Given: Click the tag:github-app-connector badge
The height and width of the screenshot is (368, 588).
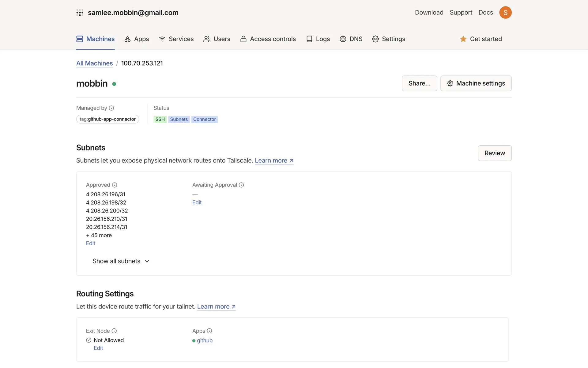Looking at the screenshot, I should coord(107,119).
